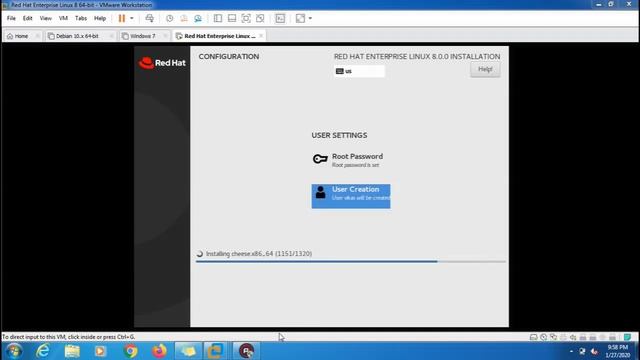Toggle the library sidebar view
The image size is (640, 360).
tap(218, 18)
